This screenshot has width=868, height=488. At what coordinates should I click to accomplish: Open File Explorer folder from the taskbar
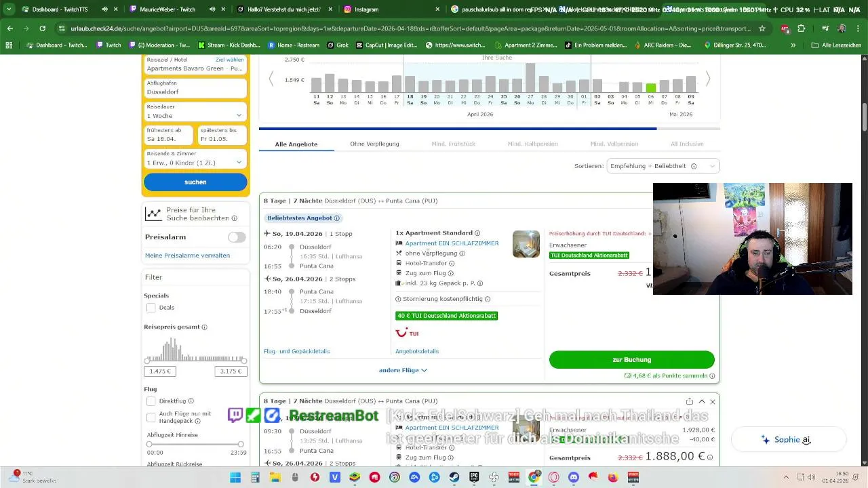(x=275, y=477)
